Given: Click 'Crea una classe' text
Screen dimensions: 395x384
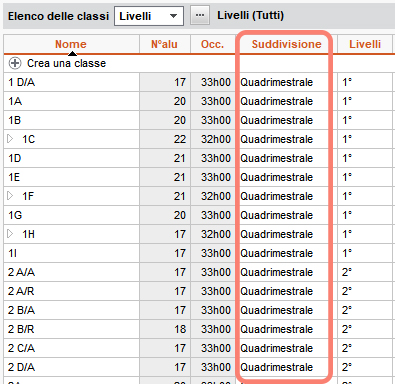Looking at the screenshot, I should (66, 63).
